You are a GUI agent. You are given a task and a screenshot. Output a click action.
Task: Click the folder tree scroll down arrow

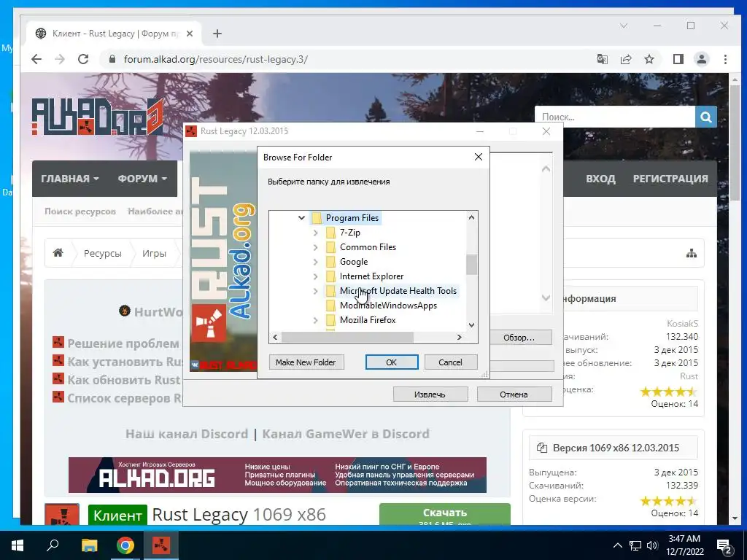[472, 325]
